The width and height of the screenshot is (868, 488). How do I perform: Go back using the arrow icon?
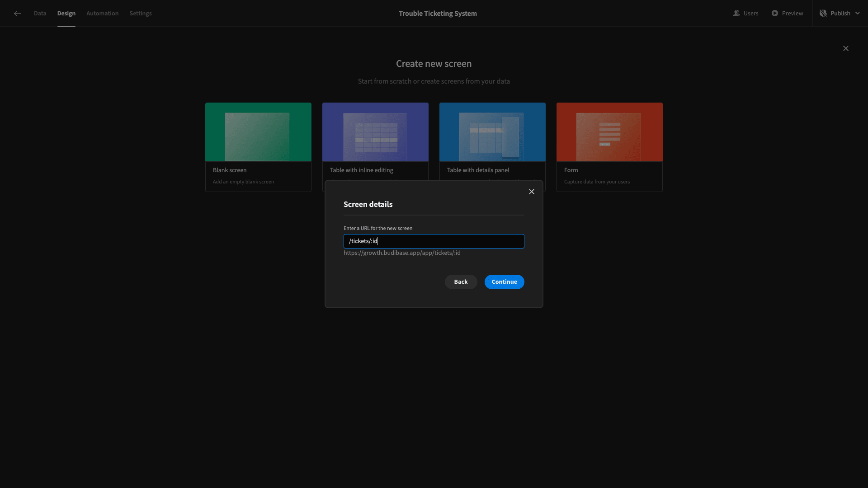[17, 14]
